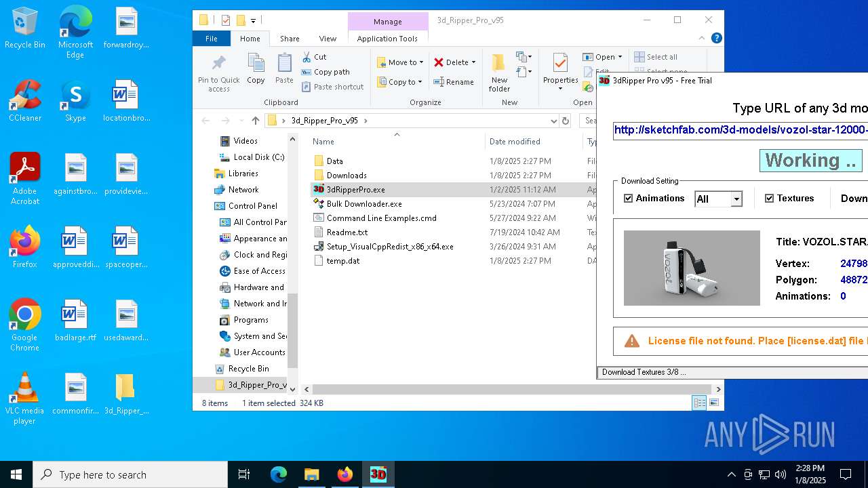This screenshot has width=868, height=488.
Task: Toggle the Animations checkbox
Action: [628, 199]
